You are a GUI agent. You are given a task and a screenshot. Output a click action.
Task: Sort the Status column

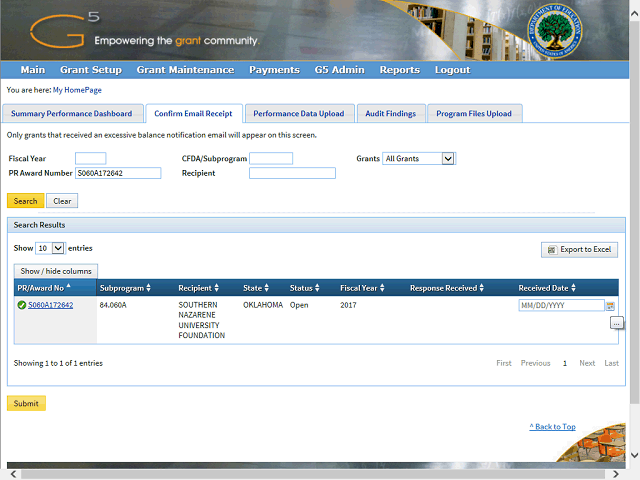pyautogui.click(x=317, y=288)
